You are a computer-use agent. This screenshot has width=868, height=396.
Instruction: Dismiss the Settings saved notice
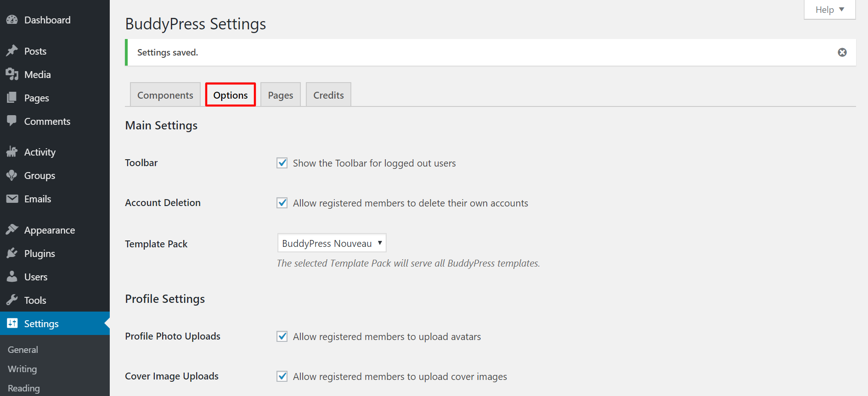[842, 52]
